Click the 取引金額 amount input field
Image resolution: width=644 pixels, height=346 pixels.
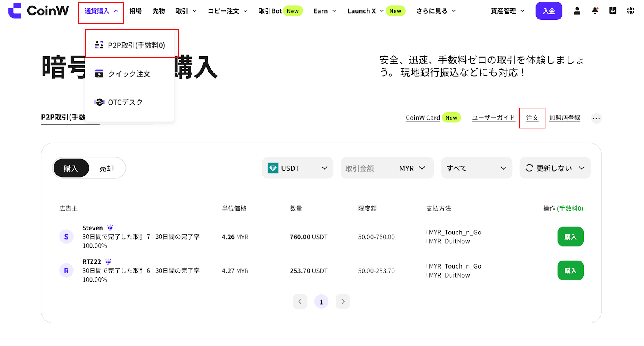point(368,168)
